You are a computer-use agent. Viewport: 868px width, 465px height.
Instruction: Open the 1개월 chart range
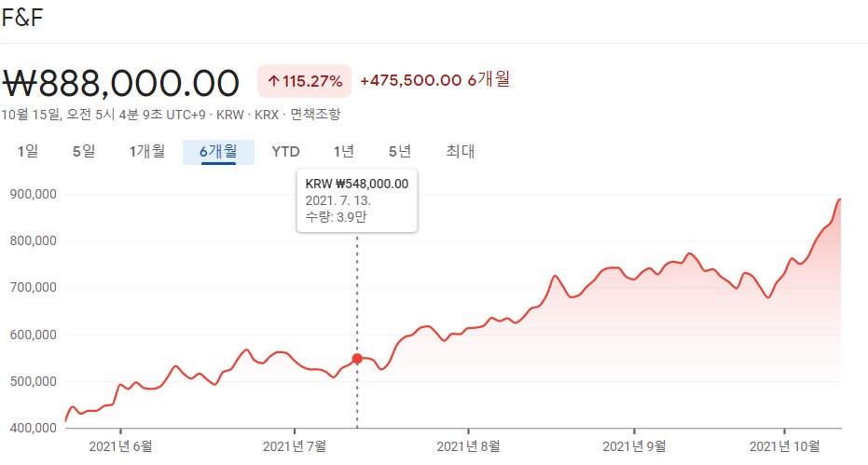[147, 151]
